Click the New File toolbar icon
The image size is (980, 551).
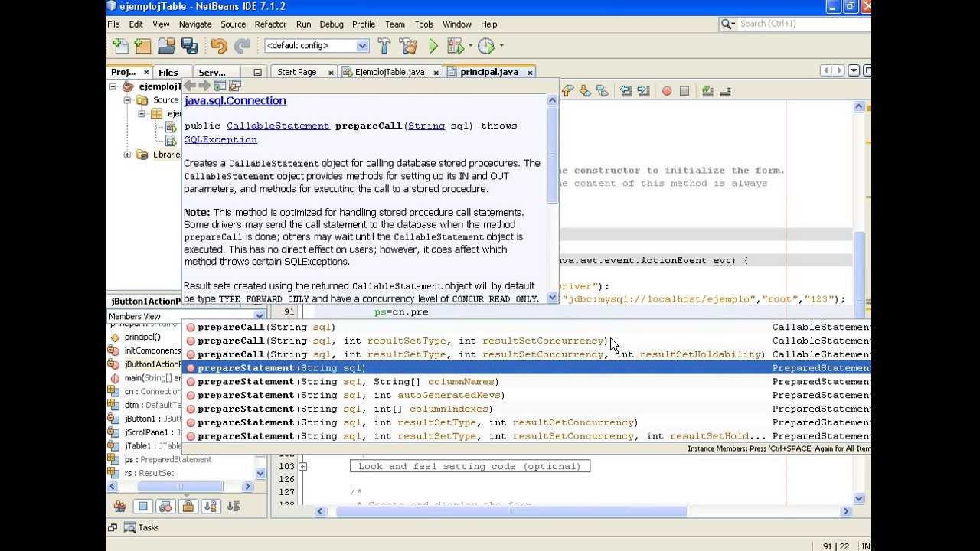coord(120,46)
